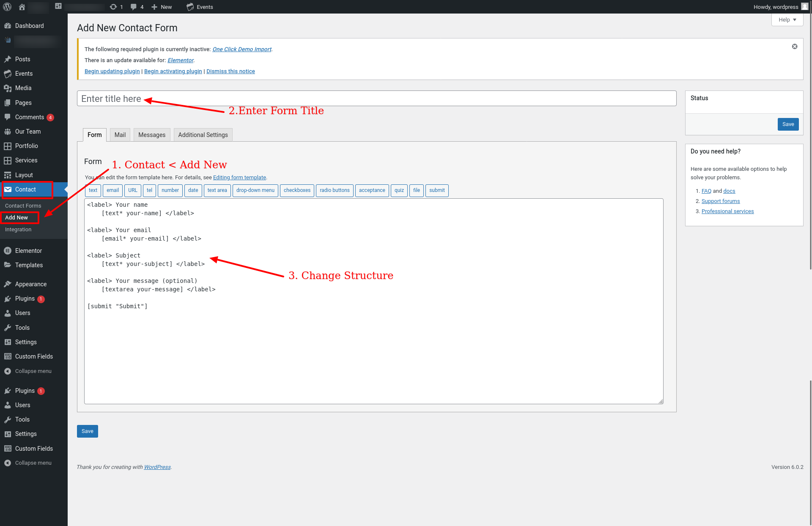This screenshot has height=526, width=812.
Task: Click the first Users person icon
Action: click(8, 313)
